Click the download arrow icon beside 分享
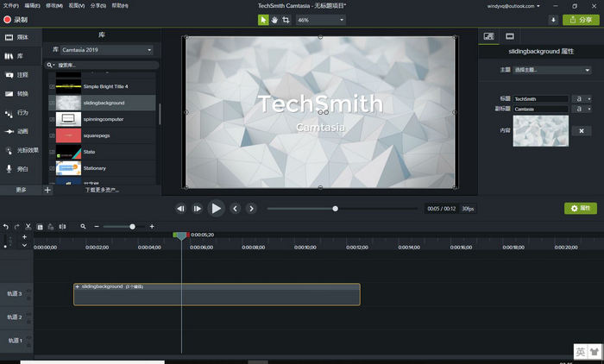Screen dimensions: 604x364 553,20
